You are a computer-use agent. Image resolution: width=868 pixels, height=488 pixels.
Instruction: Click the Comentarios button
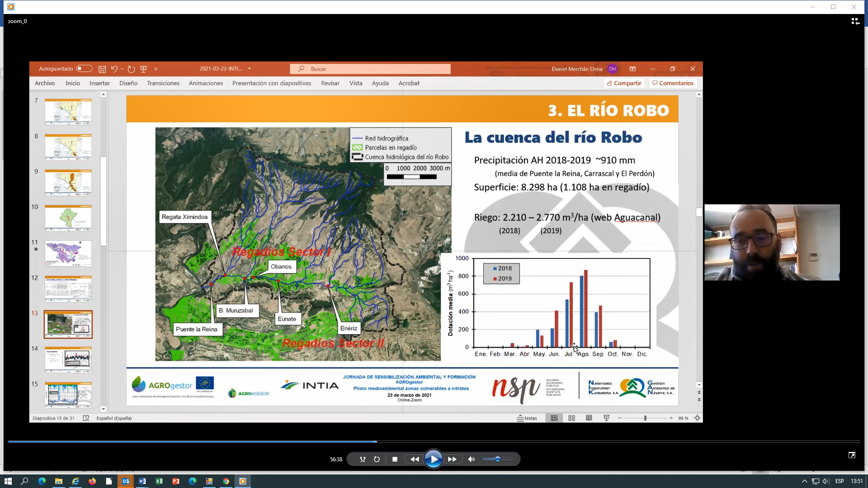[673, 83]
